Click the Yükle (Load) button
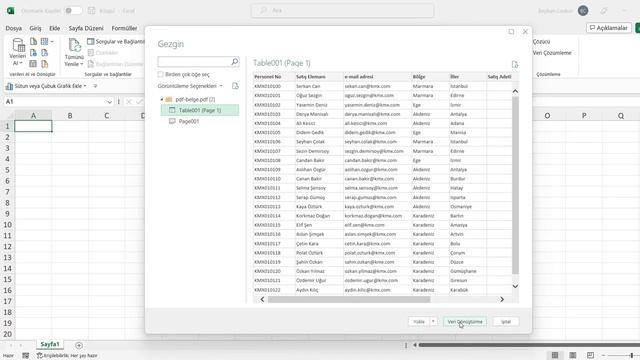640x360 pixels. [x=419, y=322]
